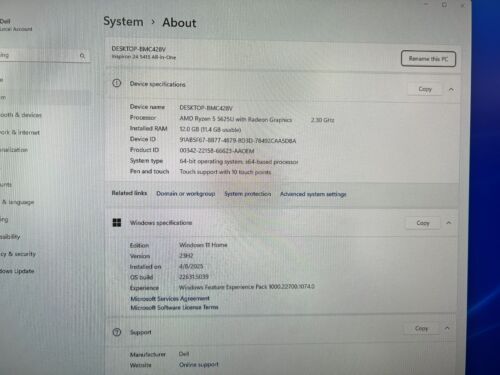This screenshot has width=500, height=375.
Task: Click the Dell Local Account profile
Action: (16, 25)
